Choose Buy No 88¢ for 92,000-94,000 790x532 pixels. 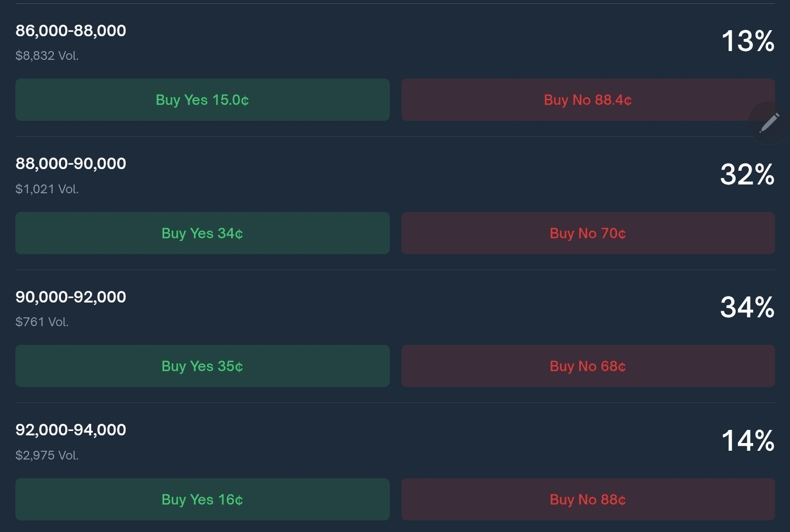pos(587,500)
